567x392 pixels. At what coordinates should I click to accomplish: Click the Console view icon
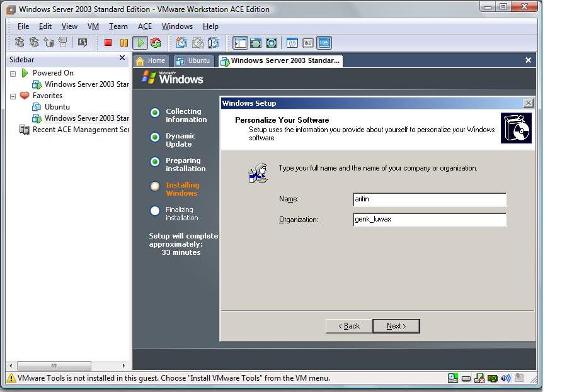pyautogui.click(x=324, y=43)
